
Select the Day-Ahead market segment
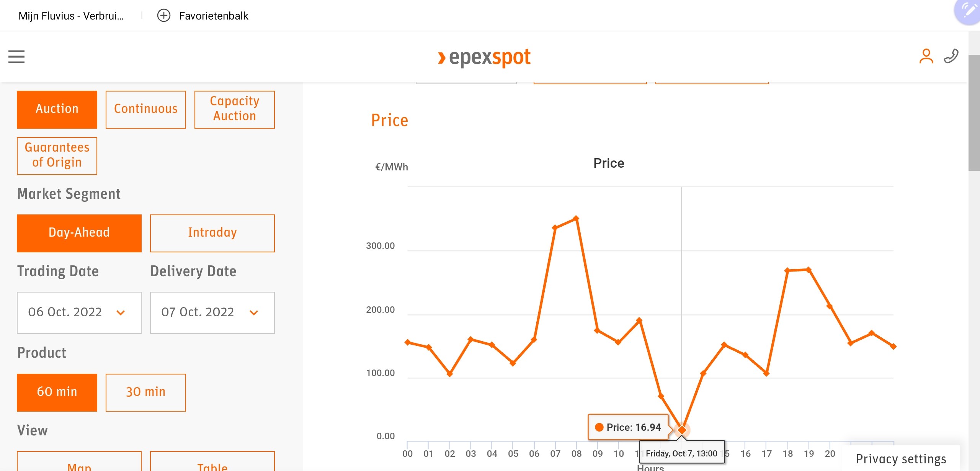79,233
